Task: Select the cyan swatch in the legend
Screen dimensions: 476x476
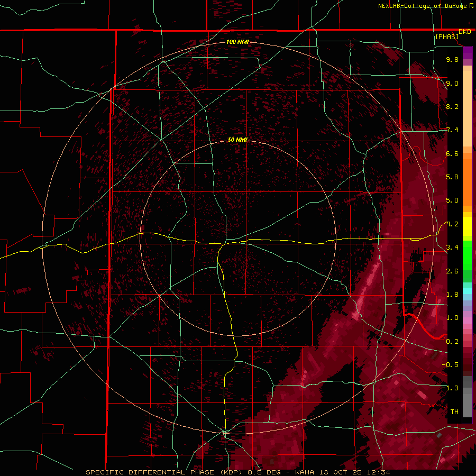Action: point(467,291)
